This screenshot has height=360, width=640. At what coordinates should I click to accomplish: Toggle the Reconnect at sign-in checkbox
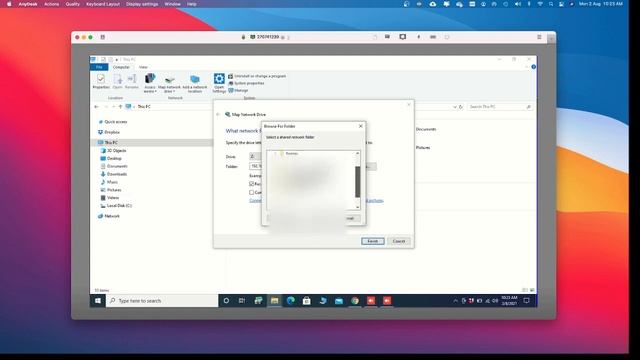[251, 184]
